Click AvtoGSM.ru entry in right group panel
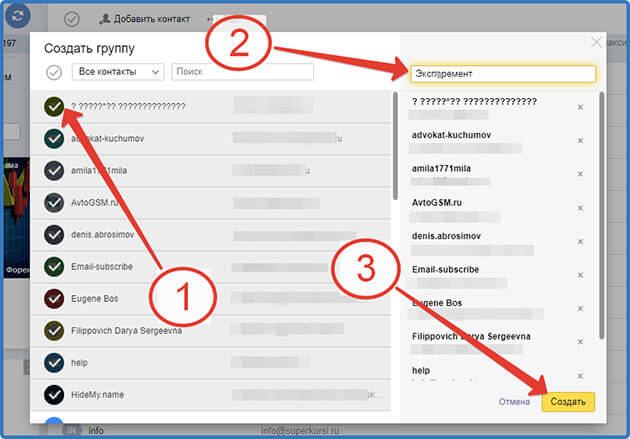Screen dimensions: 630x439 click(x=437, y=202)
